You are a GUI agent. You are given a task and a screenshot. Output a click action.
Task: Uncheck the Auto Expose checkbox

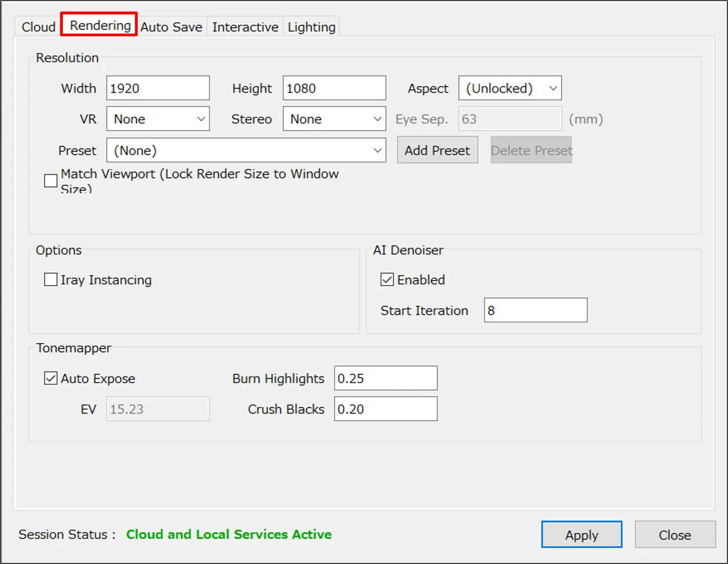point(51,378)
